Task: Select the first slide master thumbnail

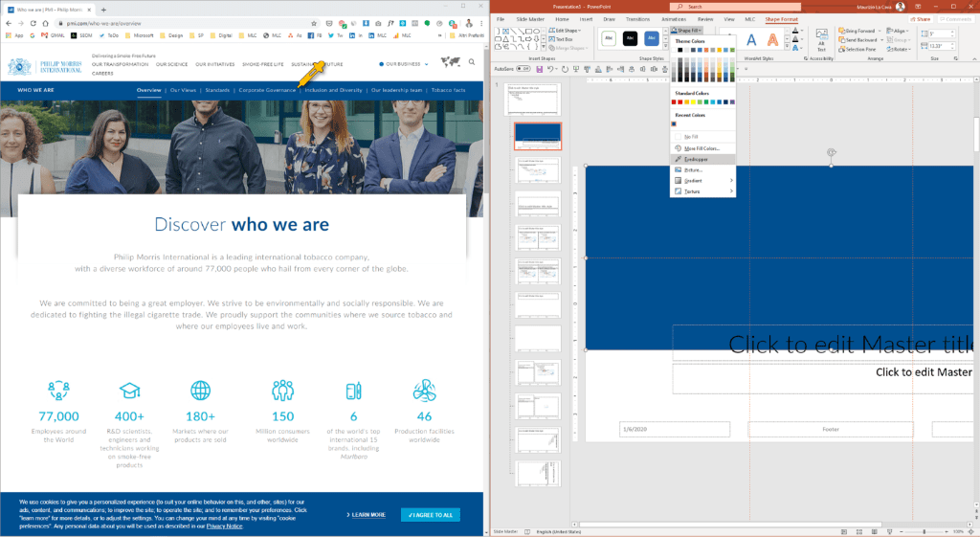Action: [532, 100]
